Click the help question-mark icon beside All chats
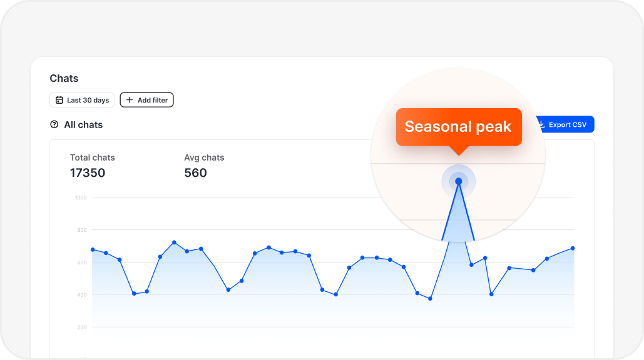The height and width of the screenshot is (360, 644). [x=54, y=124]
